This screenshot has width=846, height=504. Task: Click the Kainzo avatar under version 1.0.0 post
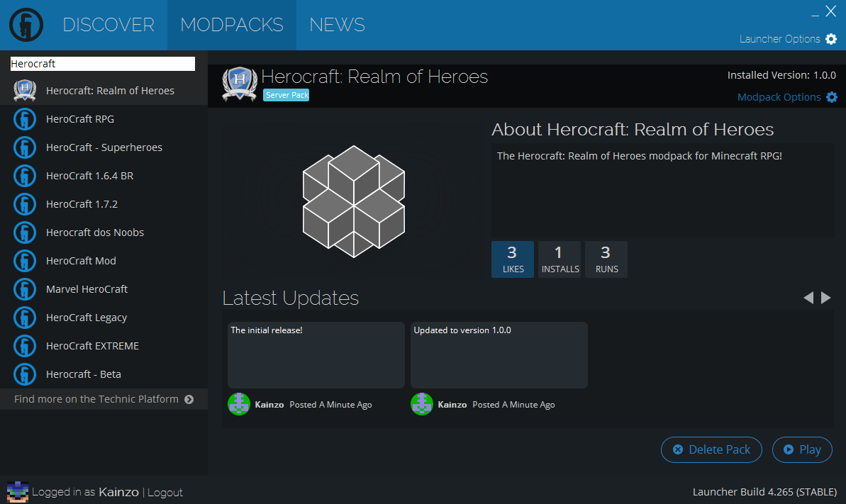421,404
